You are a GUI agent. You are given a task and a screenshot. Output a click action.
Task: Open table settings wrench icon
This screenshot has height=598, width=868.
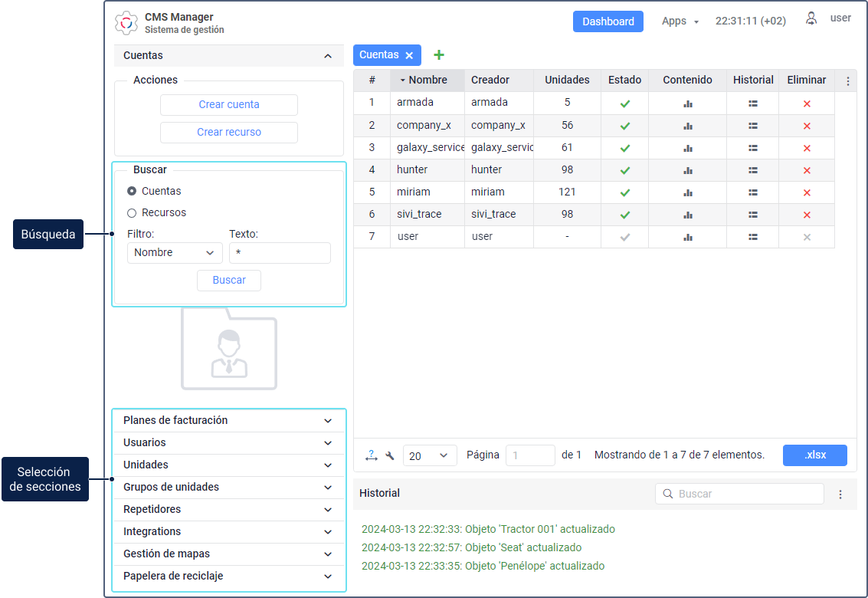coord(389,455)
